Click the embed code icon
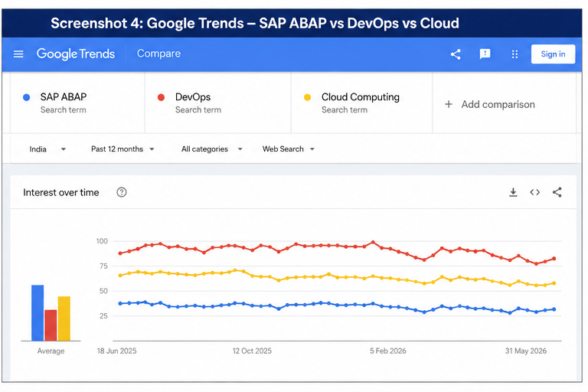 coord(534,192)
